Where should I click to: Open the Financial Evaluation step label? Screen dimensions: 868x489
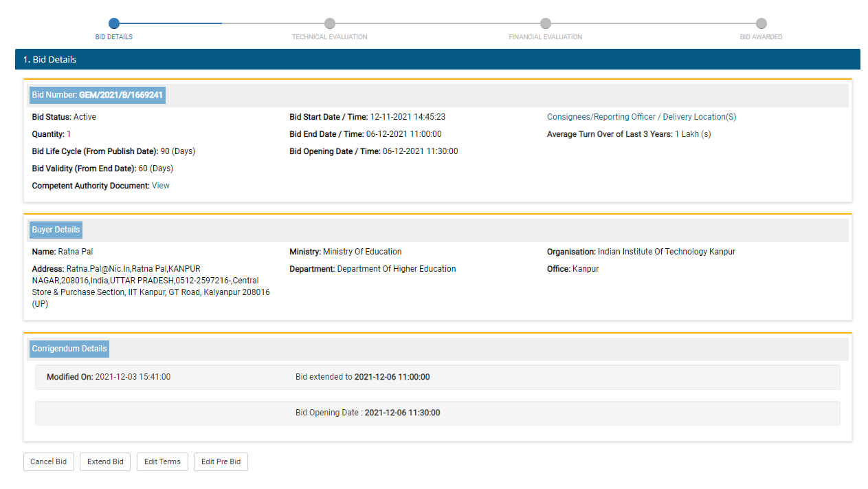[x=545, y=37]
